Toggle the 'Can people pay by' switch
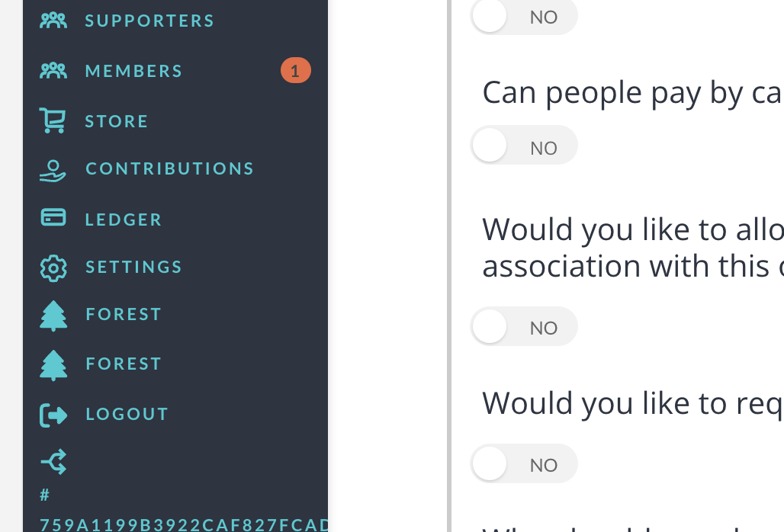784x532 pixels. (x=524, y=146)
